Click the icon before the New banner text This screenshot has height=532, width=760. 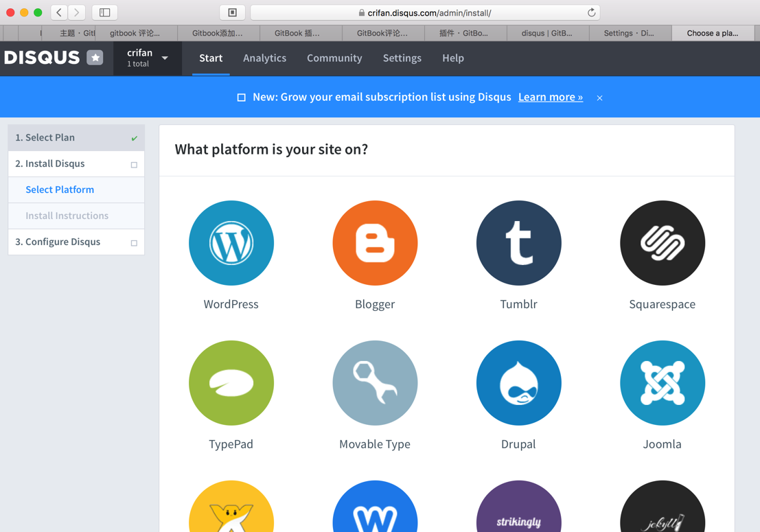[x=242, y=97]
